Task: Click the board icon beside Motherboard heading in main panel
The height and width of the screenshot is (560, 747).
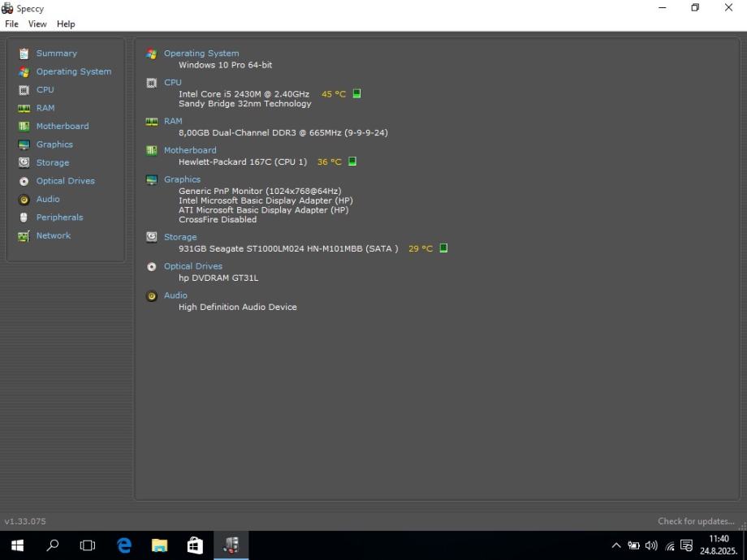Action: (152, 150)
